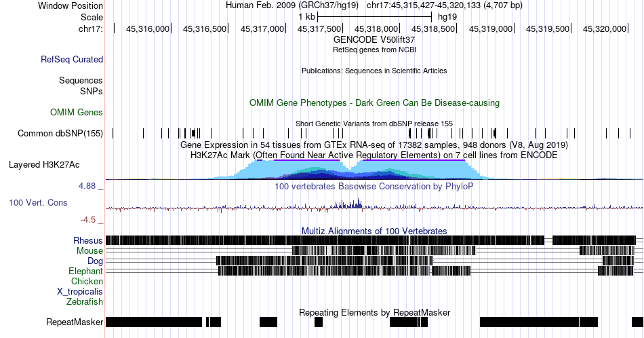Click the OMIM Genes track label
Image resolution: width=644 pixels, height=338 pixels.
pos(77,112)
